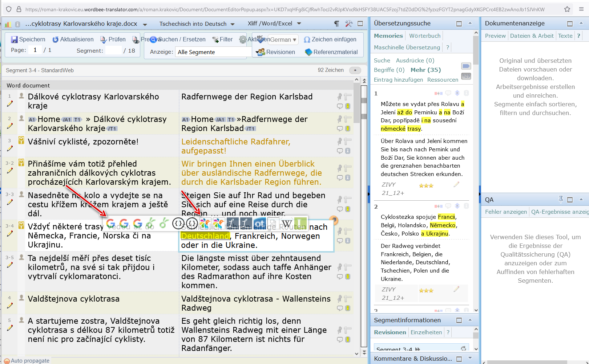Open the Dateien & Arbeit tab
The height and width of the screenshot is (364, 589).
point(532,36)
